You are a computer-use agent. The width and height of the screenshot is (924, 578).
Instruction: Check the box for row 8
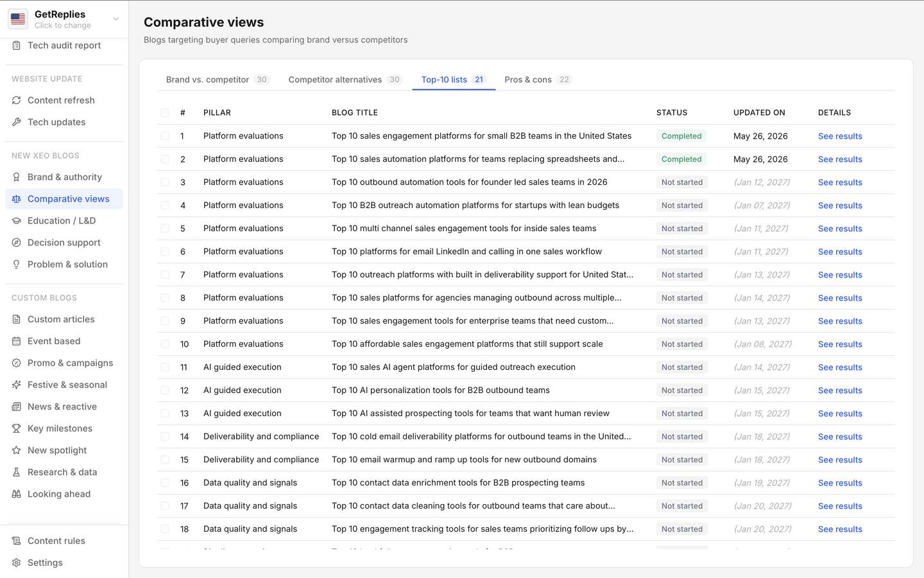[165, 298]
